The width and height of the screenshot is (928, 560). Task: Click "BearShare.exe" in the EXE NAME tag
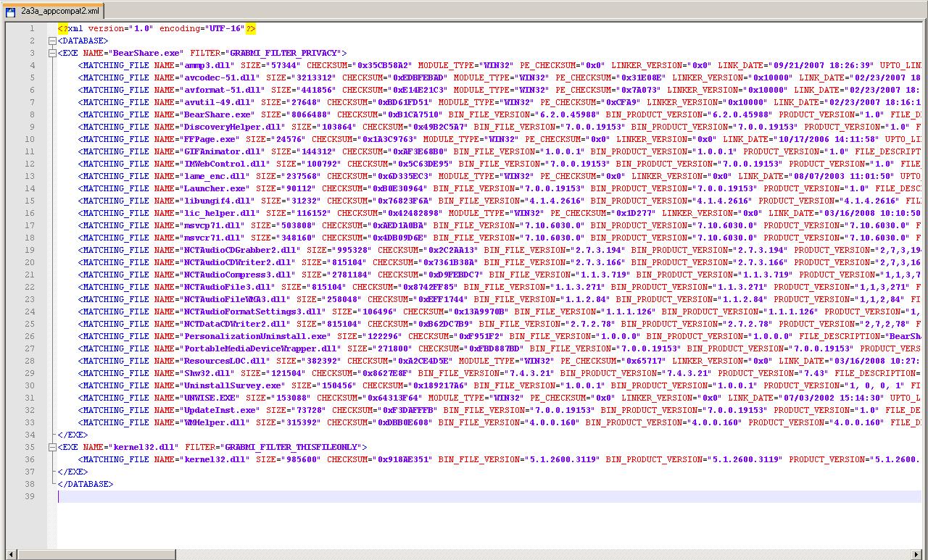coord(146,53)
